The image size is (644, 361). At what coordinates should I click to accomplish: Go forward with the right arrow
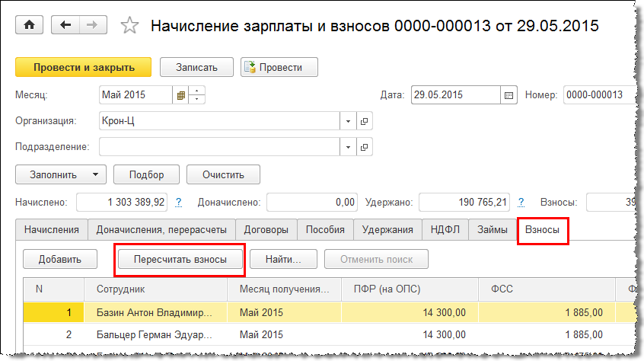(91, 25)
